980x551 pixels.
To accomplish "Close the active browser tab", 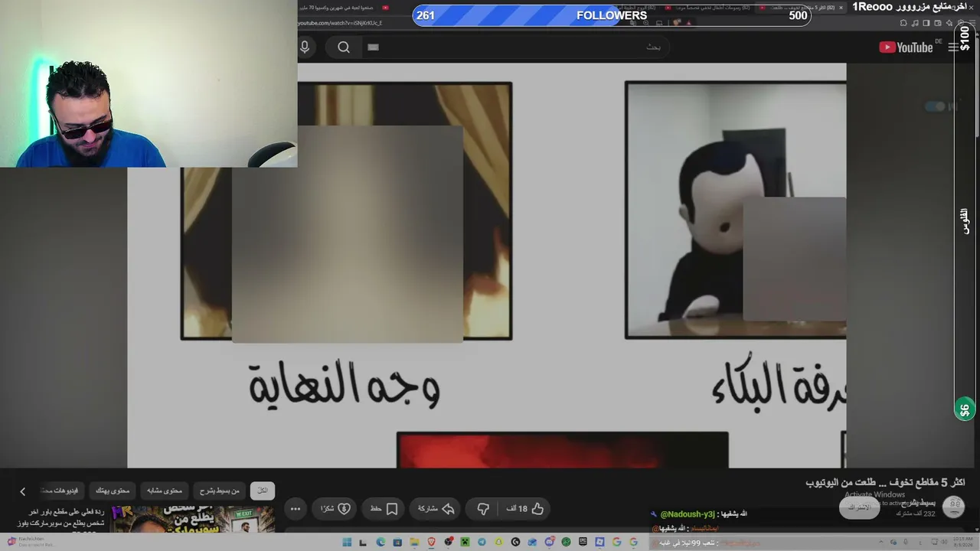I will click(841, 8).
